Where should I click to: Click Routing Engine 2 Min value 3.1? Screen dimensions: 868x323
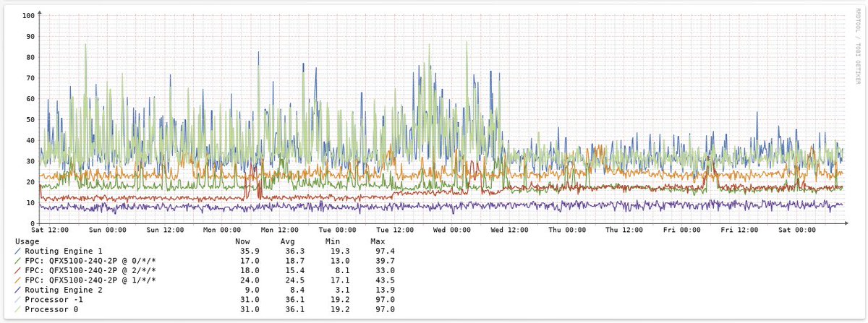341,290
